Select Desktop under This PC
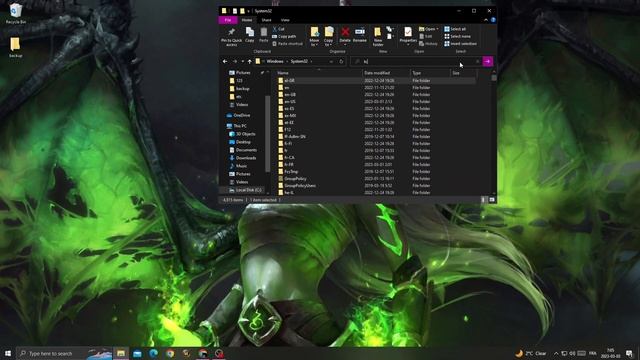 tap(240, 142)
